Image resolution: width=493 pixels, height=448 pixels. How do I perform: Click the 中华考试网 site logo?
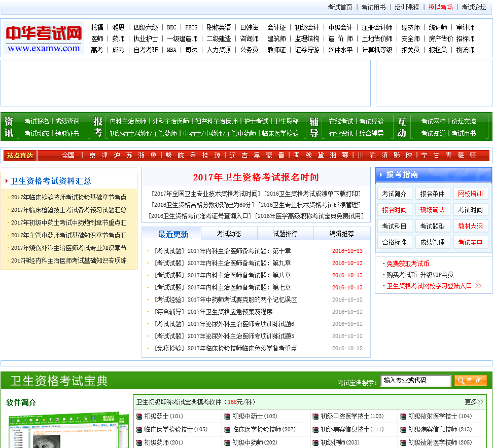click(x=43, y=38)
